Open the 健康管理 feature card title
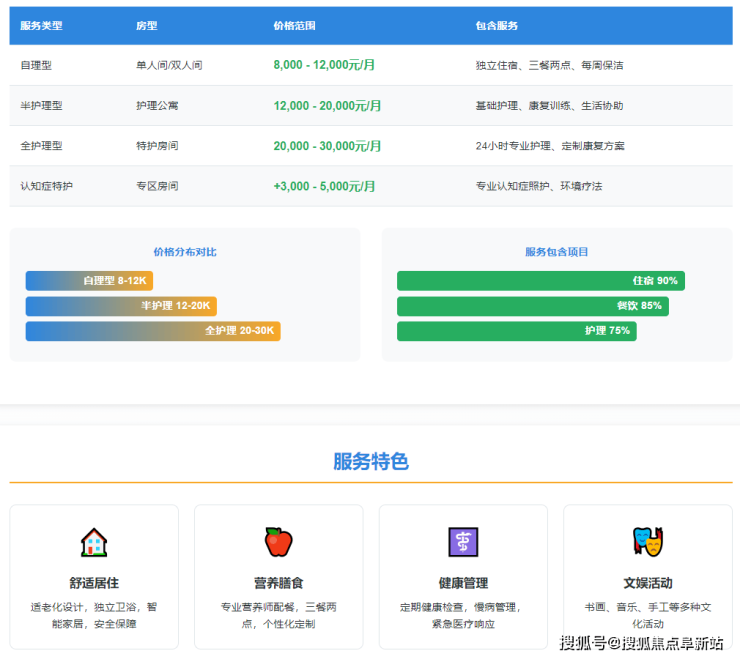 pyautogui.click(x=463, y=583)
